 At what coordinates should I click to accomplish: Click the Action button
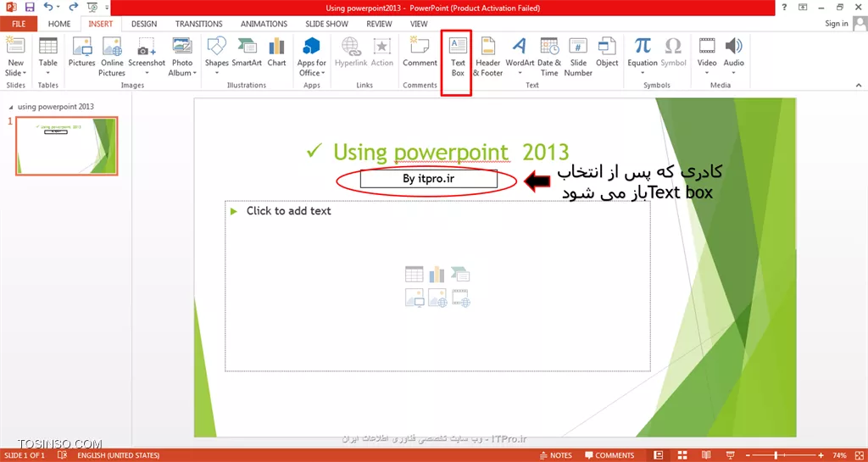tap(381, 53)
